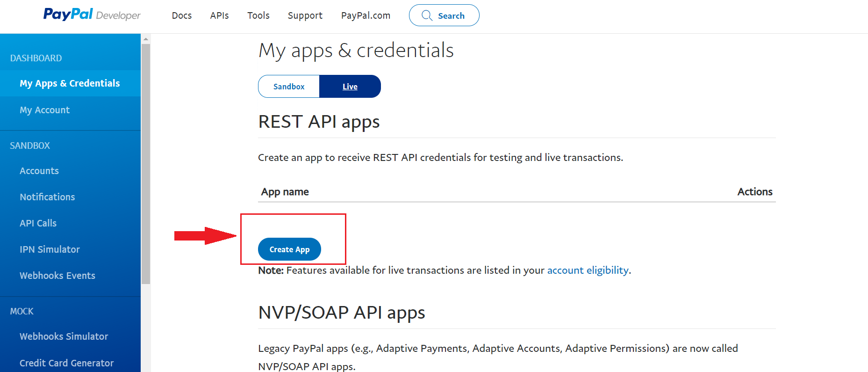Click the Actions column header
This screenshot has height=372, width=868.
coord(755,192)
